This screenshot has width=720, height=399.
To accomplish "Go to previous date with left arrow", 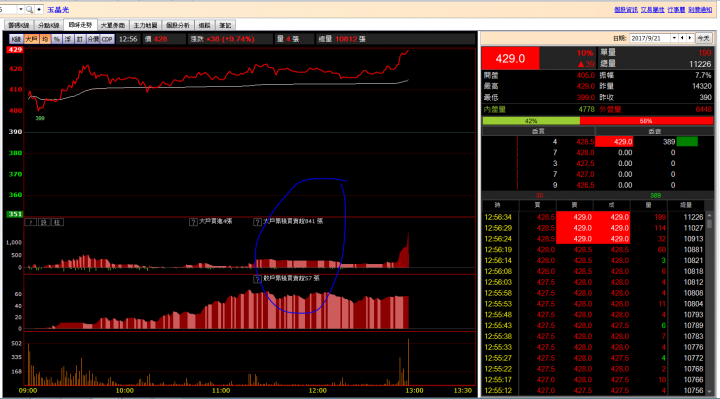I will pyautogui.click(x=682, y=38).
